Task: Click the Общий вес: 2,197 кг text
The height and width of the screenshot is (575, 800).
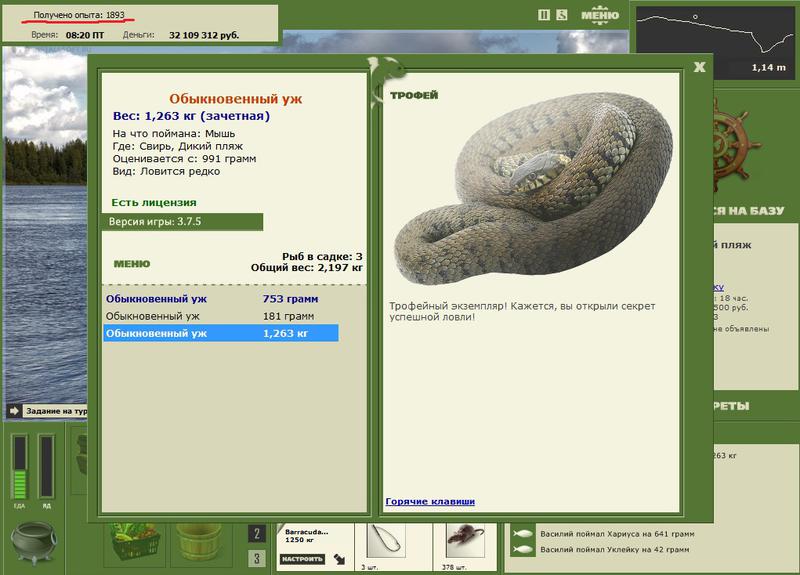Action: (307, 267)
